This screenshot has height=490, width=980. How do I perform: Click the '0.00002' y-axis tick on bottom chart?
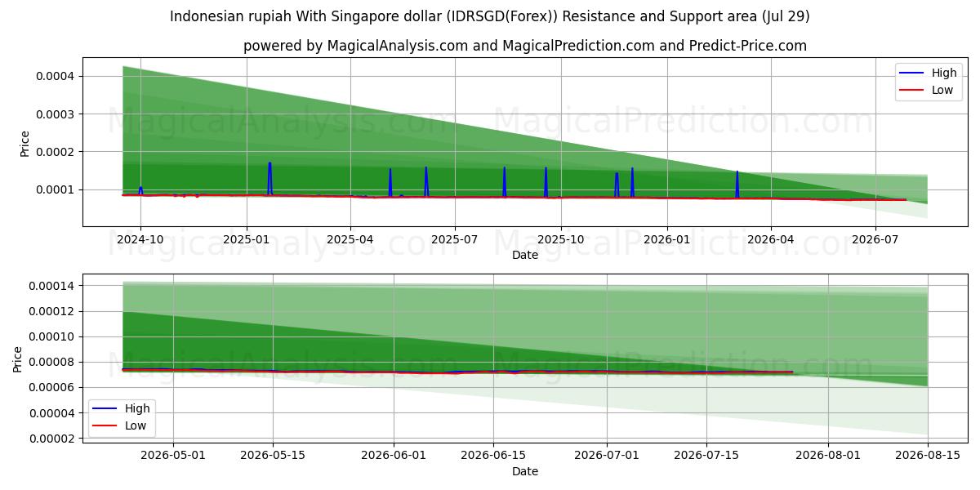pos(53,439)
